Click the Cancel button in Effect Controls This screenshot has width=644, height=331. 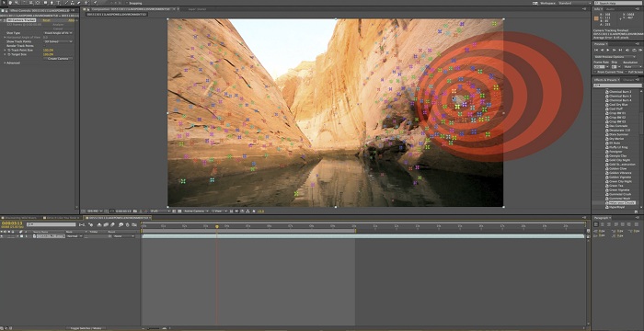click(58, 29)
